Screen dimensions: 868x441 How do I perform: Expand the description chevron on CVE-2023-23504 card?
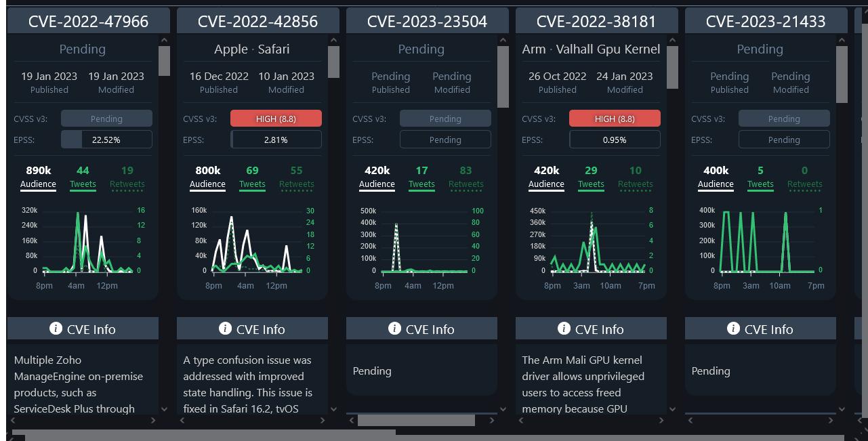point(503,409)
